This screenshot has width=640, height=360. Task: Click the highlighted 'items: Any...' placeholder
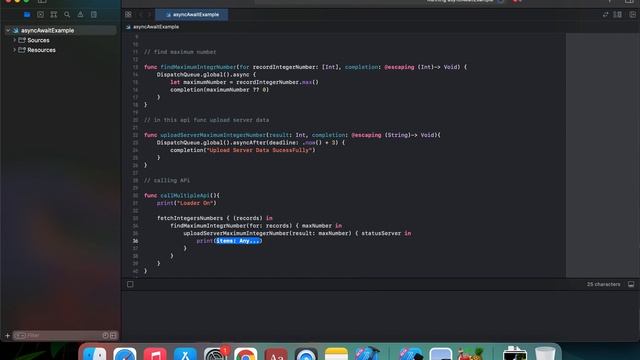coord(238,241)
